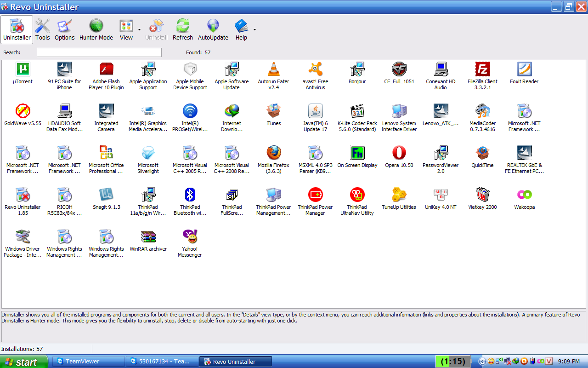Expand the Help dropdown arrow
Viewport: 588px width, 368px height.
pos(254,30)
